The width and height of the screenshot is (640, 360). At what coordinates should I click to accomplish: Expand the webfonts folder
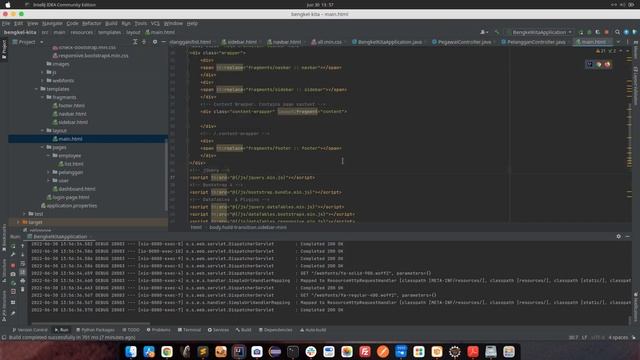(42, 80)
